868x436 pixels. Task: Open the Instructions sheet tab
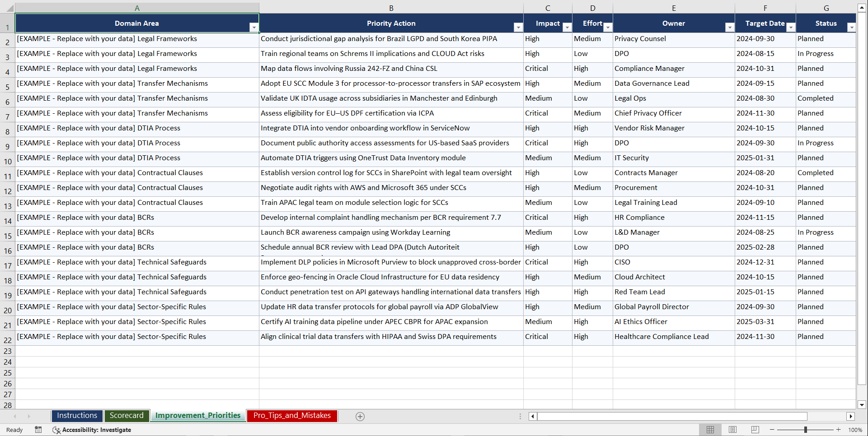(77, 415)
